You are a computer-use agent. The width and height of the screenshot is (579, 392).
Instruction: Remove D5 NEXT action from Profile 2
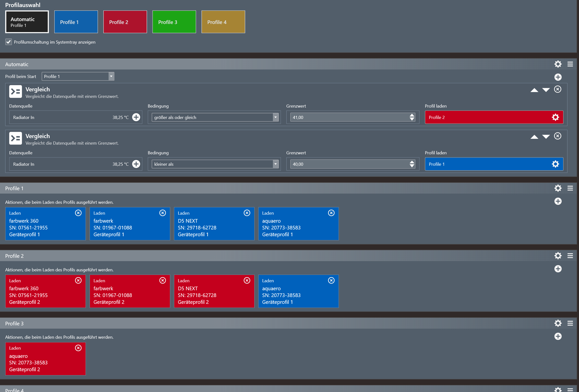point(247,280)
